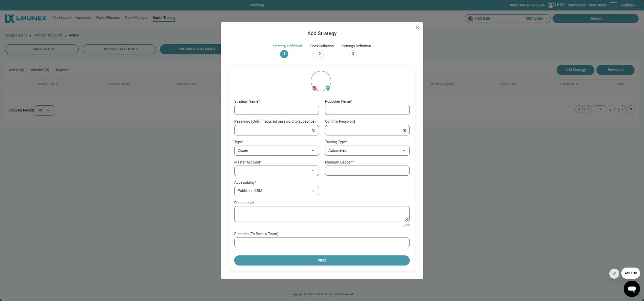Open the Trading Type dropdown
Viewport: 644px width, 301px height.
pos(367,151)
